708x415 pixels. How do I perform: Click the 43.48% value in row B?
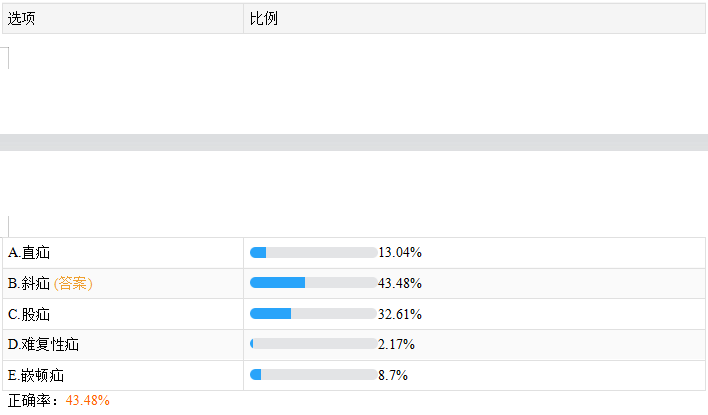coord(400,283)
